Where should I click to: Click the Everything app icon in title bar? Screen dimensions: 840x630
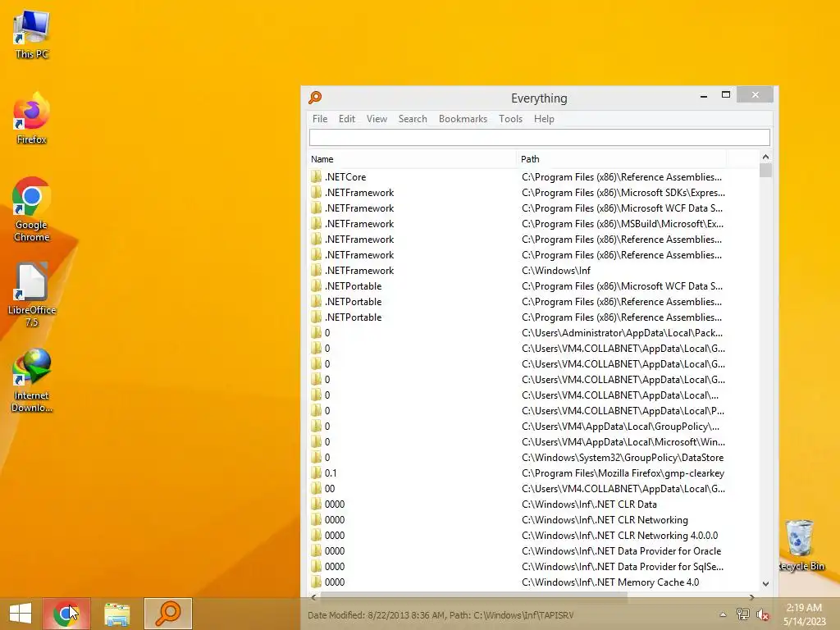(x=315, y=98)
